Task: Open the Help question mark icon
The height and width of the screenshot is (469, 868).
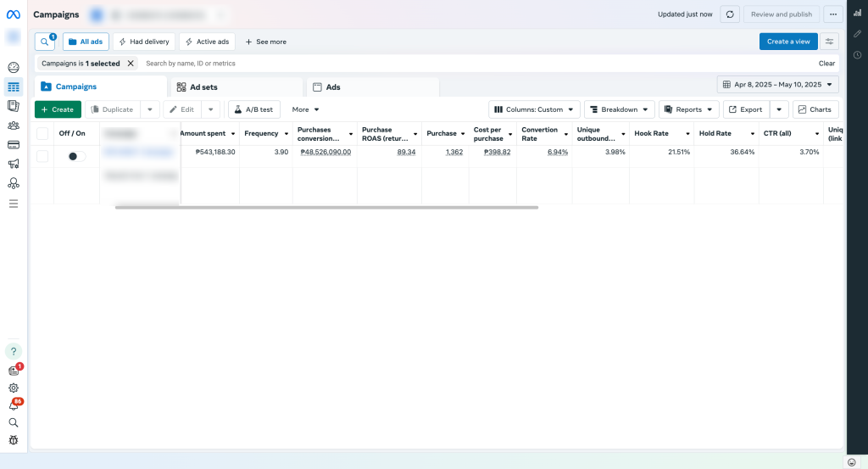Action: (x=13, y=351)
